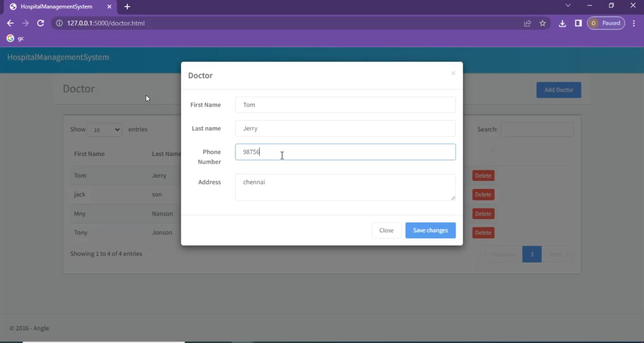Screen dimensions: 644x343
Task: Delete the Mny Nanson doctor row
Action: point(483,214)
